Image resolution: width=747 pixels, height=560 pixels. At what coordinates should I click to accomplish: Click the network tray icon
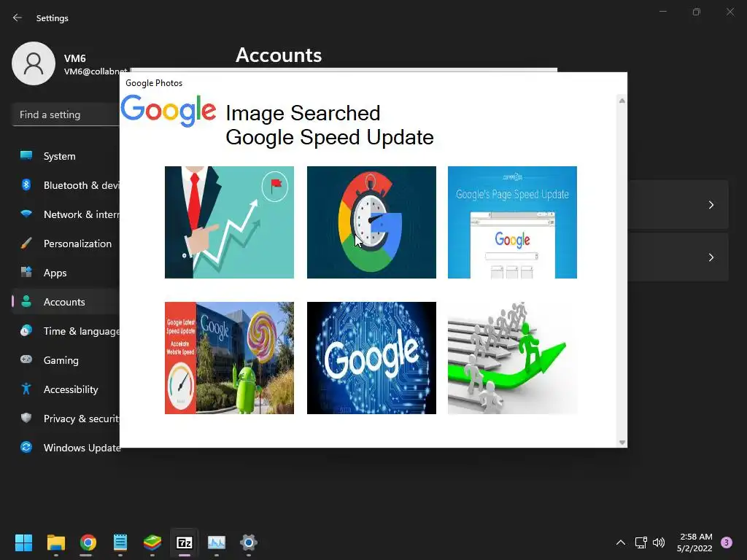(x=640, y=542)
